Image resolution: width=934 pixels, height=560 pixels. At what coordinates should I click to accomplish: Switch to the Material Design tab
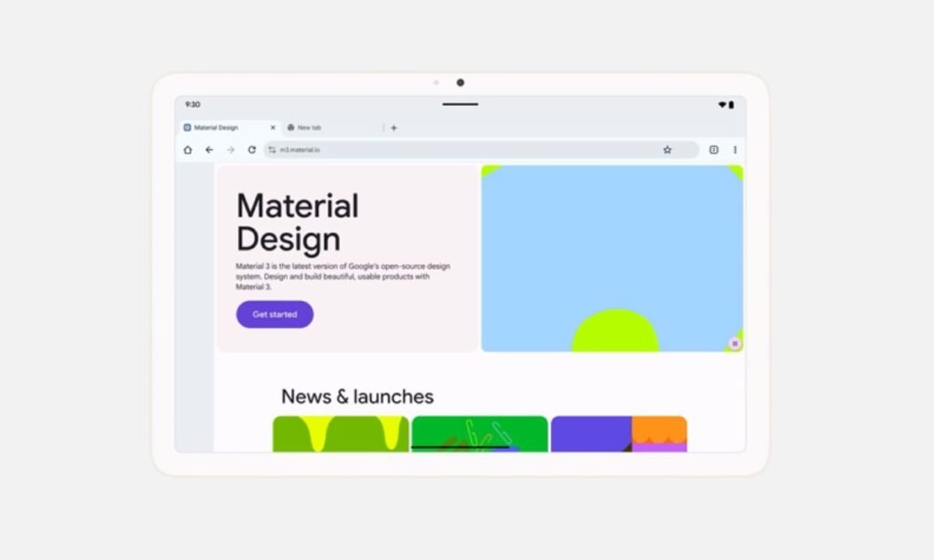(x=229, y=128)
